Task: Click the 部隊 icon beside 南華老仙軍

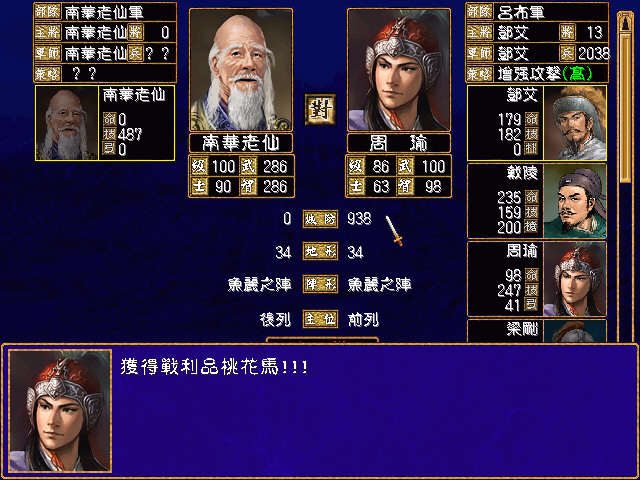Action: [48, 12]
